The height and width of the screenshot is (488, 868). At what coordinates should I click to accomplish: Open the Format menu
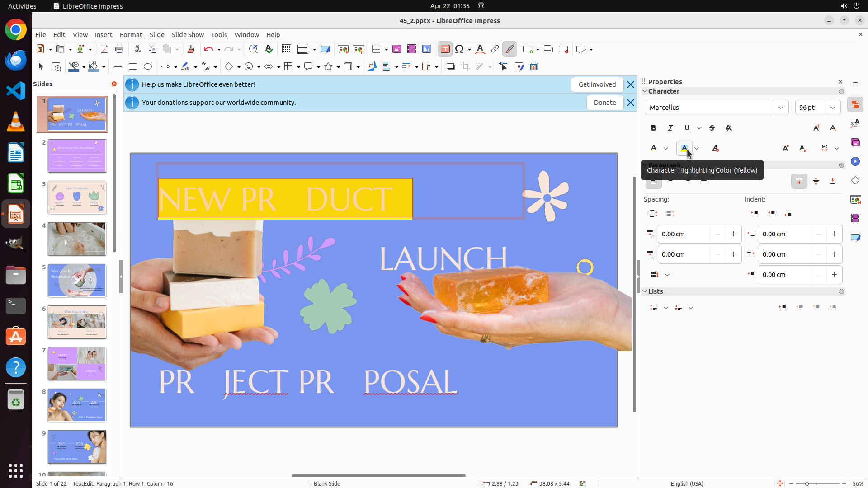point(131,35)
